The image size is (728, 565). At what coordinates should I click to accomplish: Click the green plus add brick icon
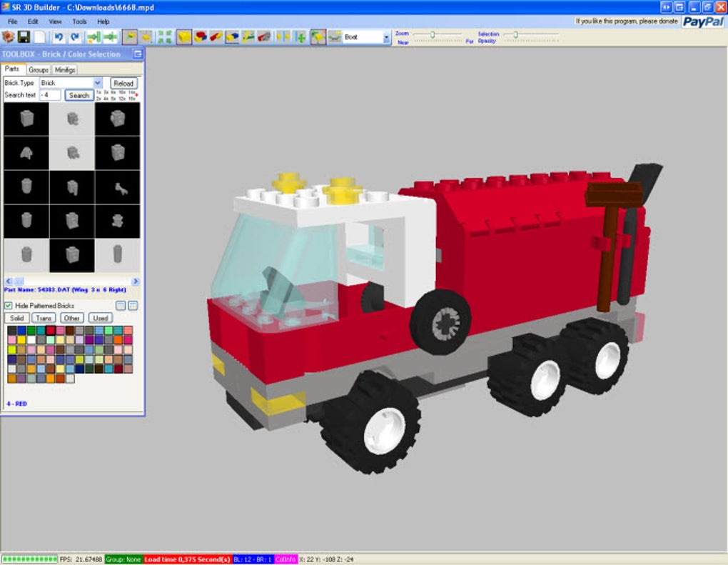click(x=300, y=37)
